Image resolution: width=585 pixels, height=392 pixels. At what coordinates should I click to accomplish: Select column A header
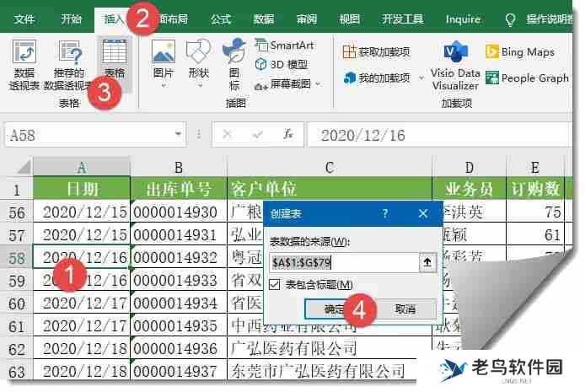click(x=82, y=167)
